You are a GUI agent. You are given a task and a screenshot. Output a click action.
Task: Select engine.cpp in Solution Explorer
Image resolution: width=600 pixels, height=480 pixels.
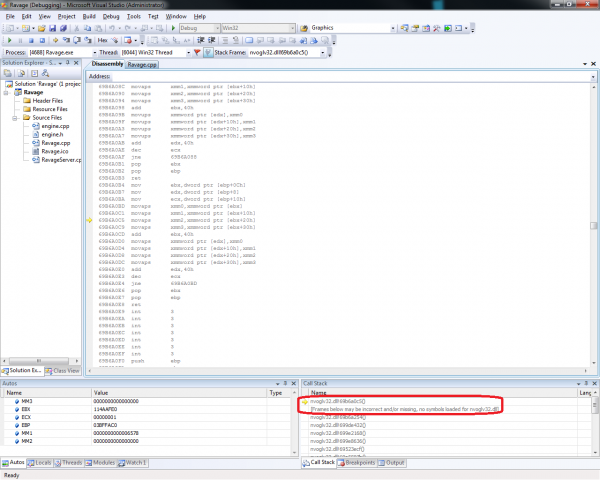tap(55, 126)
